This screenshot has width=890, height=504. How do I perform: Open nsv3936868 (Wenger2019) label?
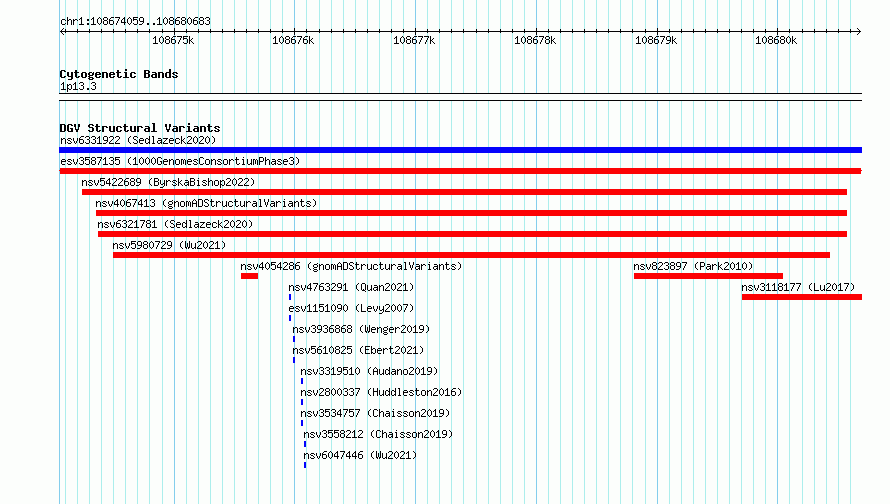click(361, 329)
